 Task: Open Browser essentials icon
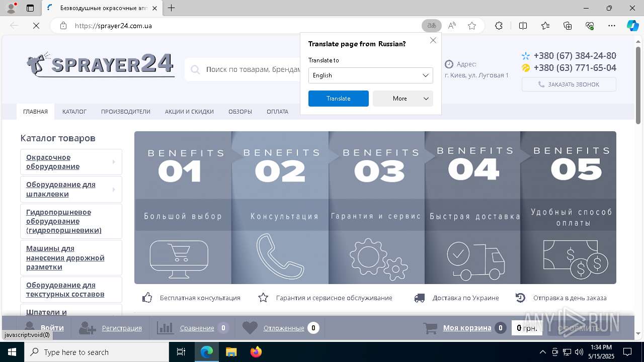click(x=590, y=26)
